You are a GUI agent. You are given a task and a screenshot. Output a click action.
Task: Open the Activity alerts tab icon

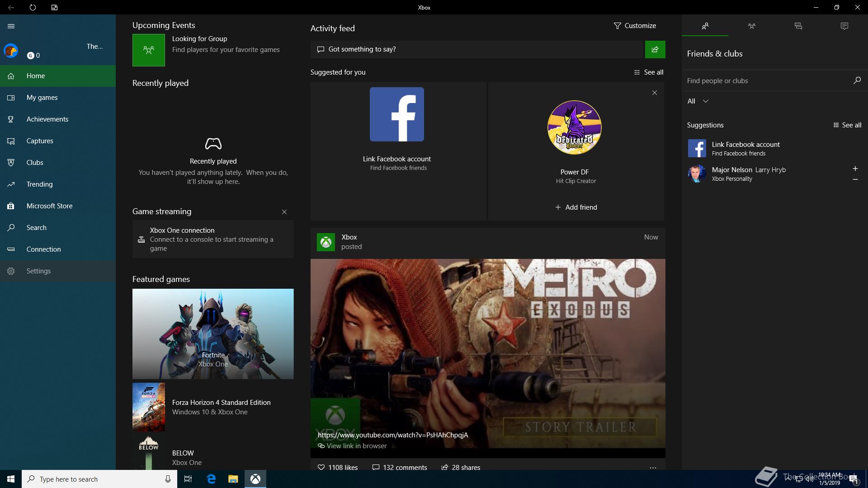[844, 26]
